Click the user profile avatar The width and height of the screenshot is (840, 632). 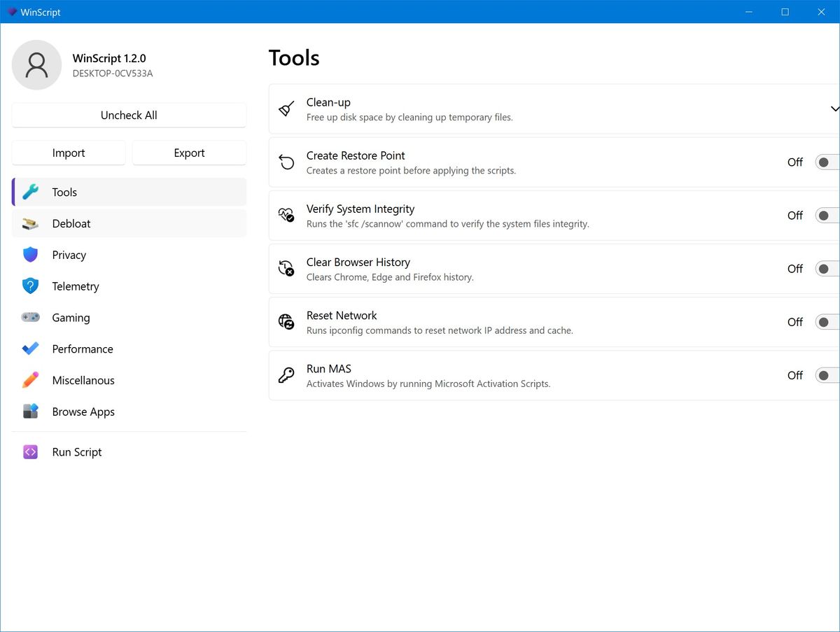37,65
